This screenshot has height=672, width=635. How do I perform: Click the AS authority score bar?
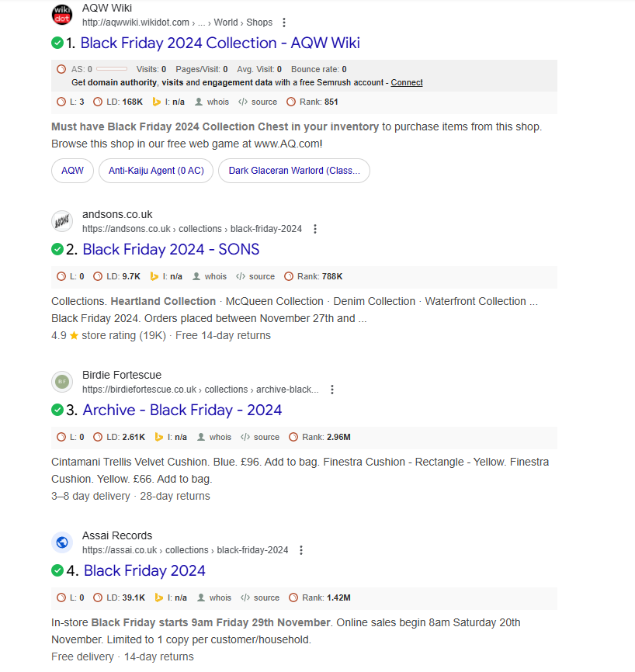[x=112, y=69]
